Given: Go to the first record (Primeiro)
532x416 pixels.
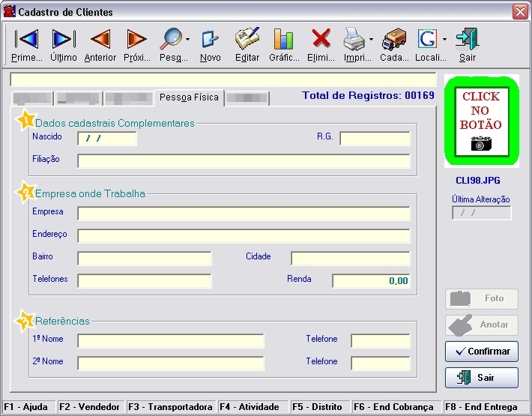Looking at the screenshot, I should (x=26, y=44).
